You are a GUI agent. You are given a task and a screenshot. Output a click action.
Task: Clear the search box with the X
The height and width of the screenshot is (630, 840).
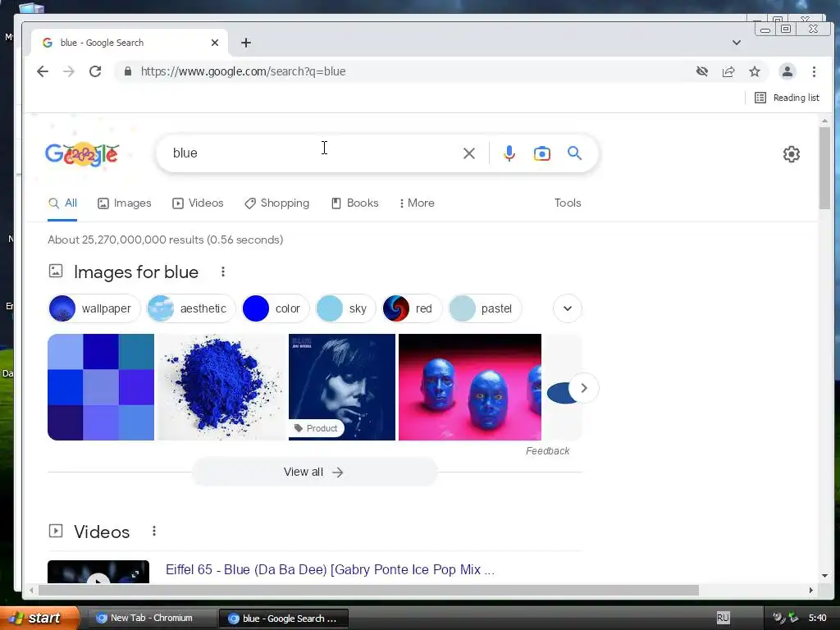click(x=468, y=153)
